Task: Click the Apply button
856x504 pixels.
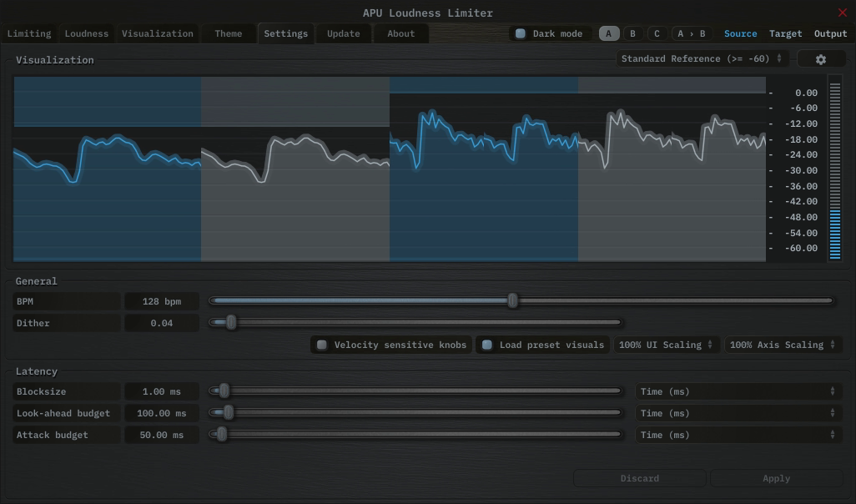Action: (776, 478)
